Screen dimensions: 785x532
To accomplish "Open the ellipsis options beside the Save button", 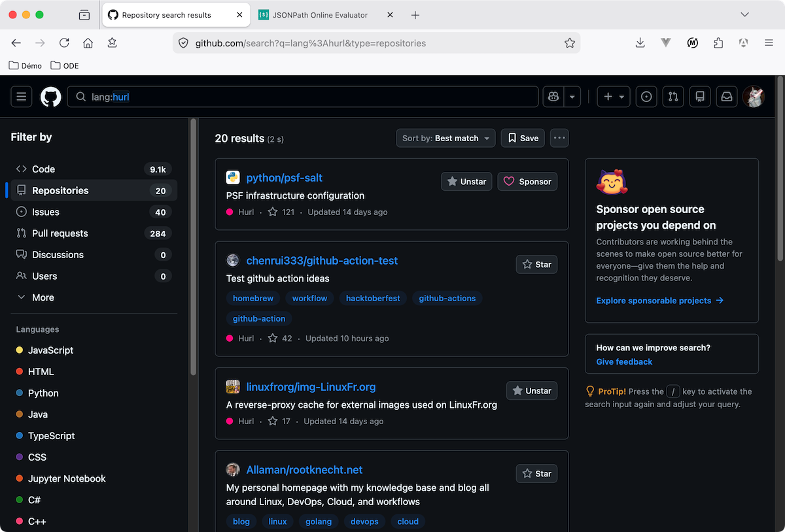I will coord(559,138).
